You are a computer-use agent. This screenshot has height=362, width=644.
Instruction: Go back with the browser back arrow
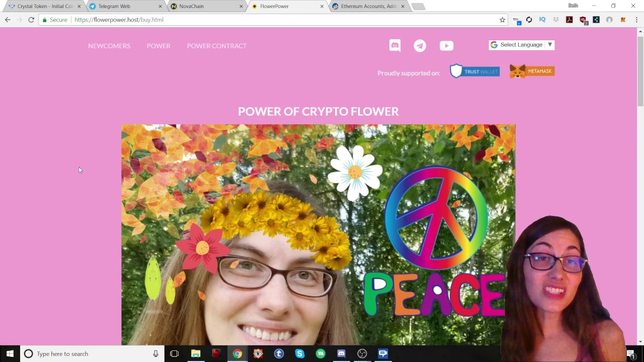[8, 20]
